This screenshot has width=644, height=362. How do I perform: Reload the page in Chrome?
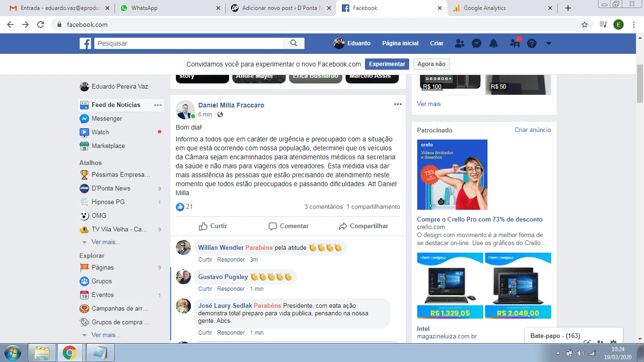tap(41, 25)
